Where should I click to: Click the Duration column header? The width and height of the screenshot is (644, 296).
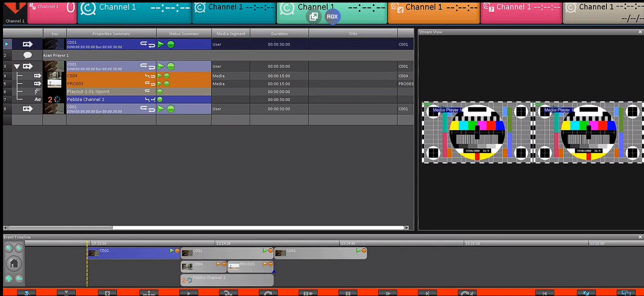coord(279,34)
